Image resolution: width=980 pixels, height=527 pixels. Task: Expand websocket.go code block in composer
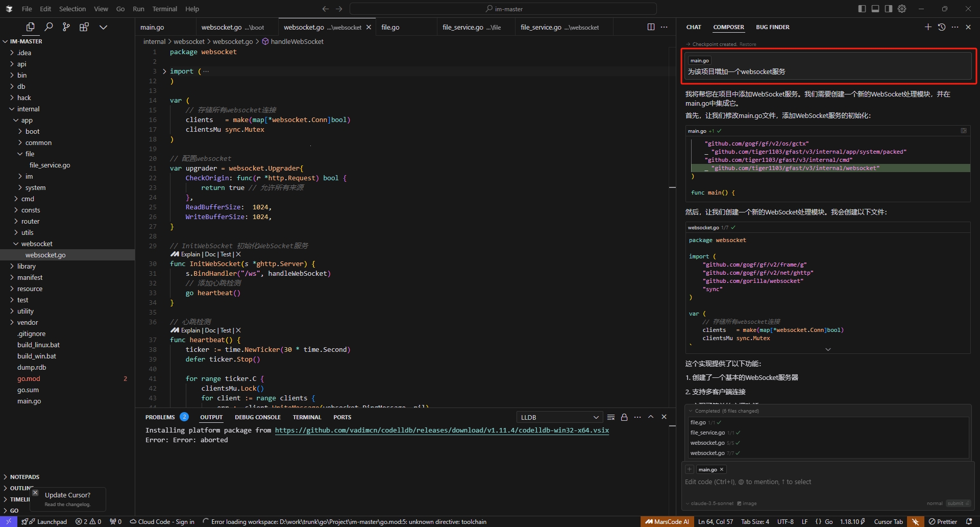pos(828,349)
